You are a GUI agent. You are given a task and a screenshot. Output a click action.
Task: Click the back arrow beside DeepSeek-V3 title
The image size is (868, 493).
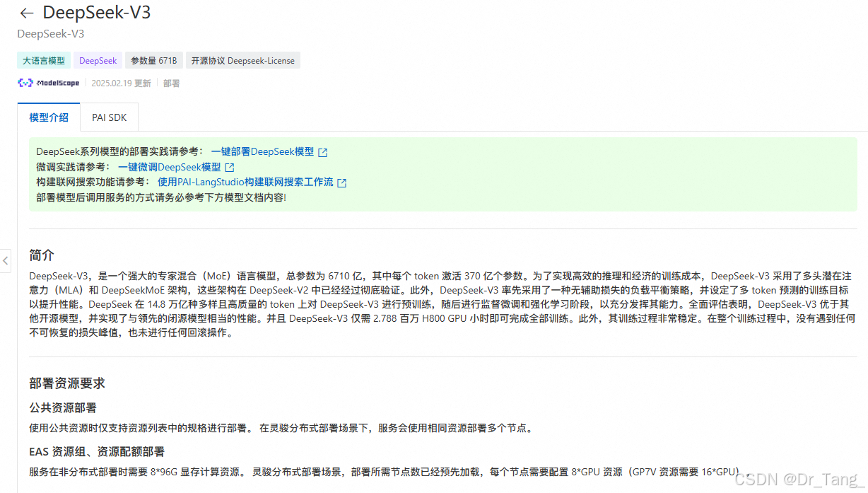[x=27, y=13]
